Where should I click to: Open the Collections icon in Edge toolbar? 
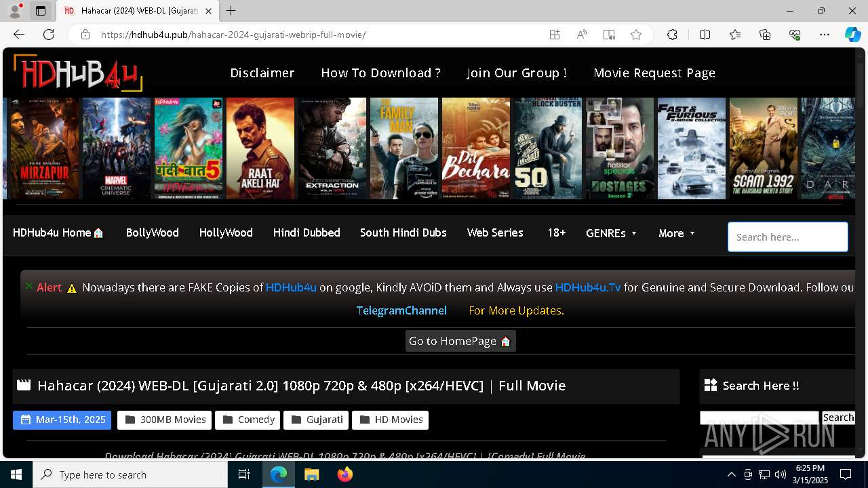765,35
